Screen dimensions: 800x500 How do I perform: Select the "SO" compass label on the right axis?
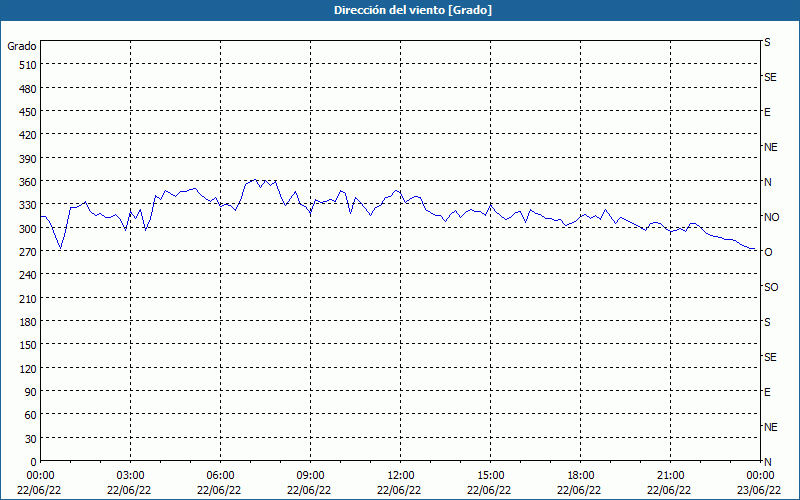click(x=771, y=287)
